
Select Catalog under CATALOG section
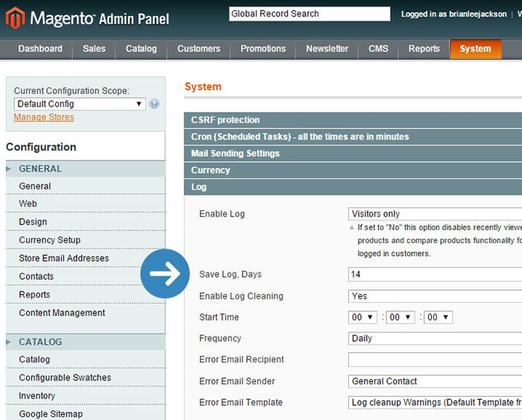click(x=86, y=360)
